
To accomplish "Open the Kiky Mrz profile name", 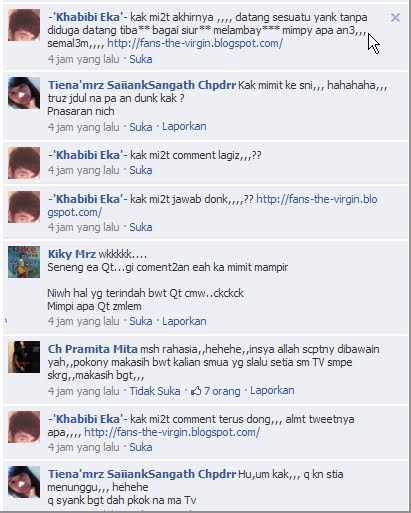I will 72,254.
